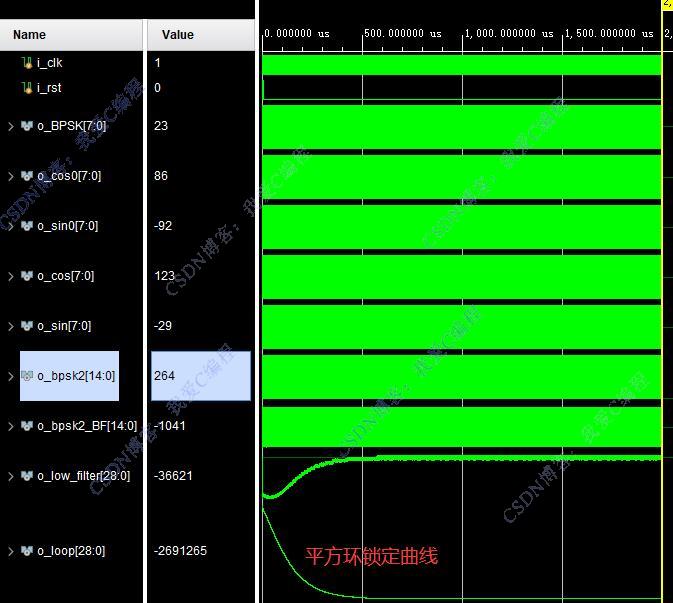Click the yellow cursor time flag
673x603 pixels.
[x=668, y=3]
